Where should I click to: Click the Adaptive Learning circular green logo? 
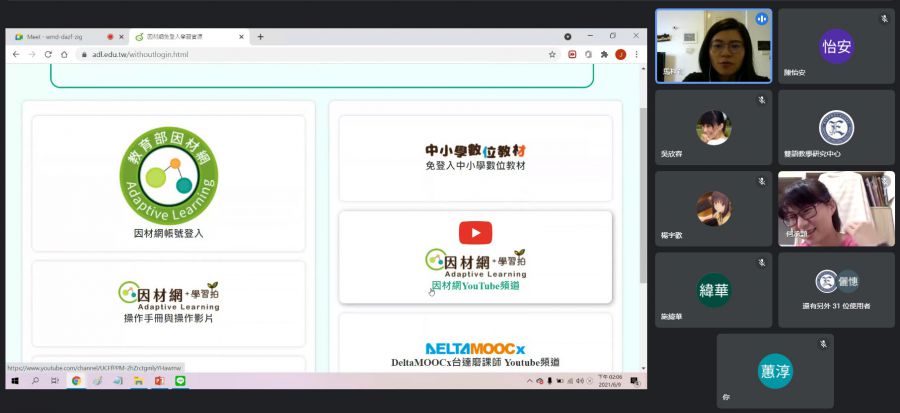[x=168, y=175]
